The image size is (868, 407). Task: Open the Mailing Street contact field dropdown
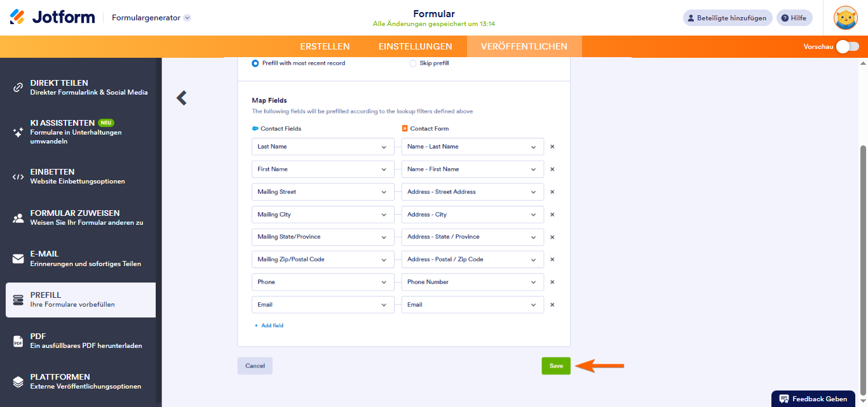pos(323,192)
